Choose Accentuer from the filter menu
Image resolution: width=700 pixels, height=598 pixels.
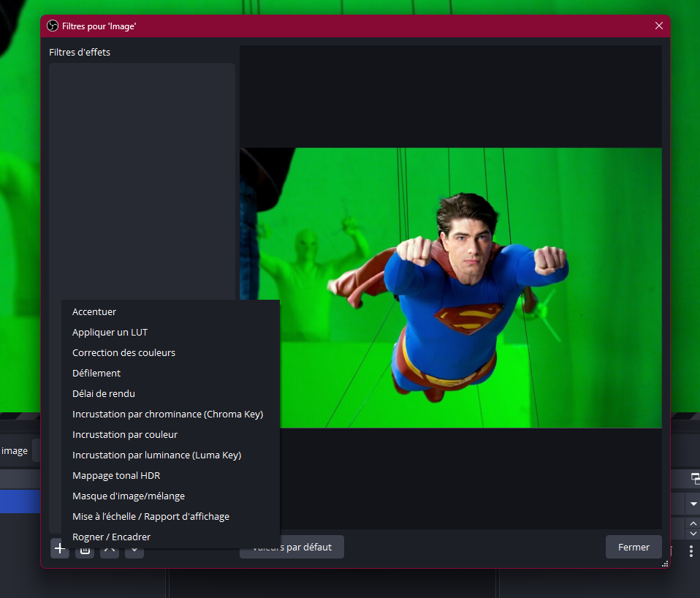(170, 311)
